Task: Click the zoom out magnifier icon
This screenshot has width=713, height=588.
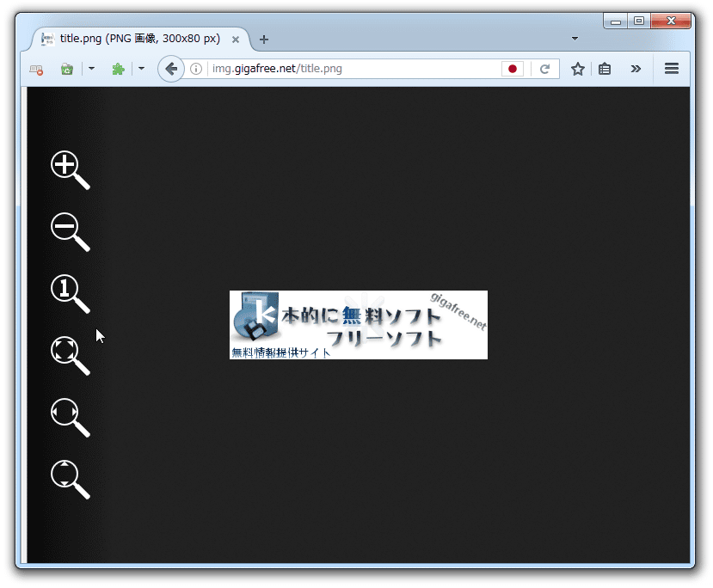Action: pyautogui.click(x=70, y=231)
